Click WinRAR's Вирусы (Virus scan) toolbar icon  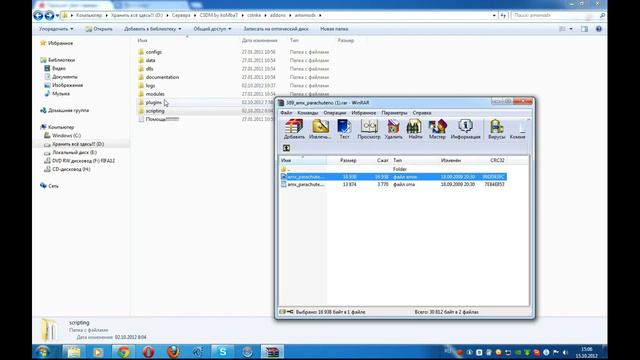pos(496,129)
